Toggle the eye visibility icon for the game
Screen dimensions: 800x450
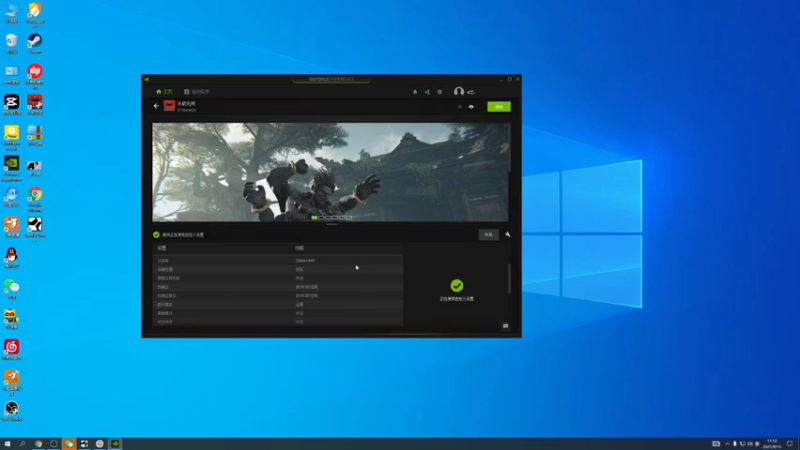click(471, 107)
